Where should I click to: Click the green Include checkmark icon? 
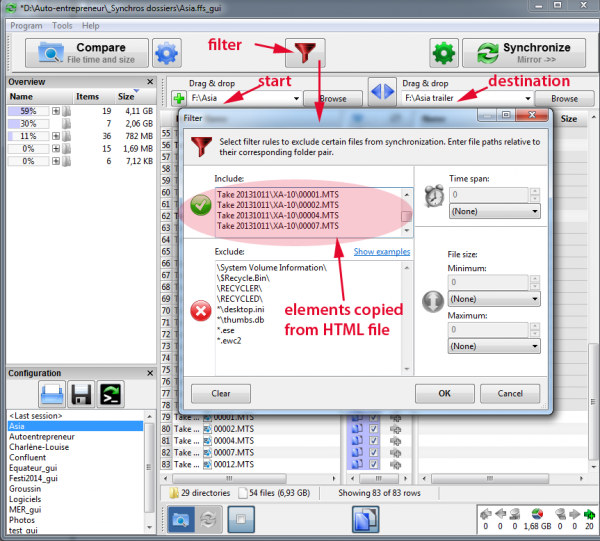pyautogui.click(x=201, y=205)
